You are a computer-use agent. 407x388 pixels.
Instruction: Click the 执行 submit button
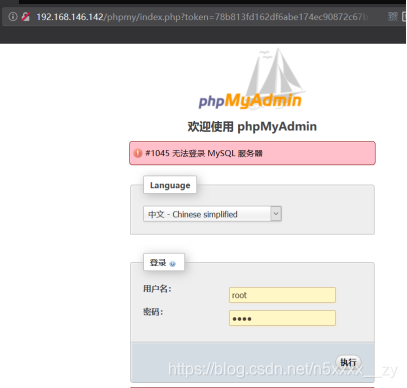348,362
